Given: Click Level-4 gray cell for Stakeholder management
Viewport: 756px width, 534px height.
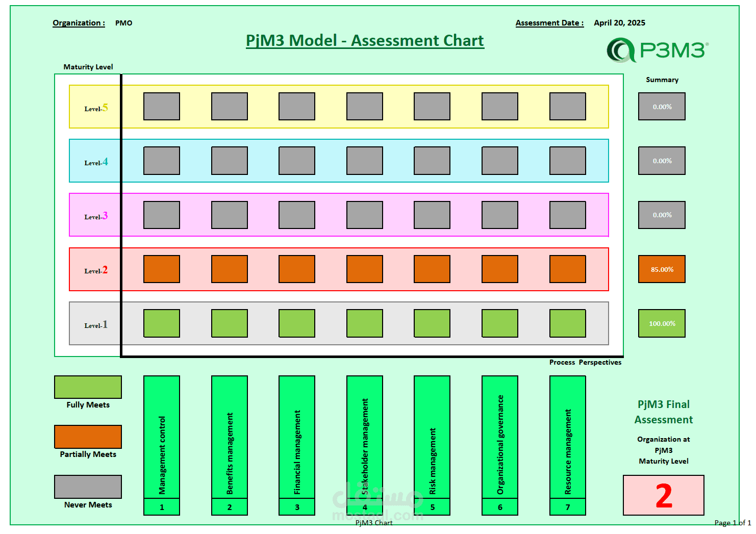Looking at the screenshot, I should tap(365, 161).
